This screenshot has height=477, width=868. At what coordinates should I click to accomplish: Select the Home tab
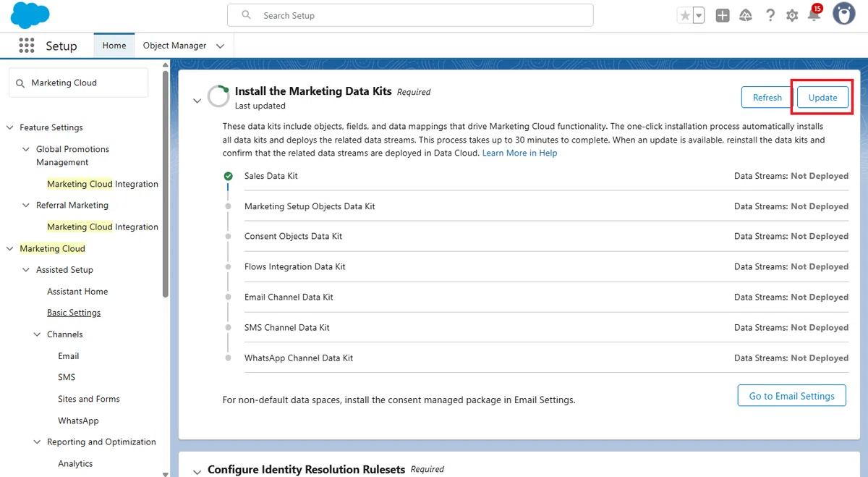[114, 46]
